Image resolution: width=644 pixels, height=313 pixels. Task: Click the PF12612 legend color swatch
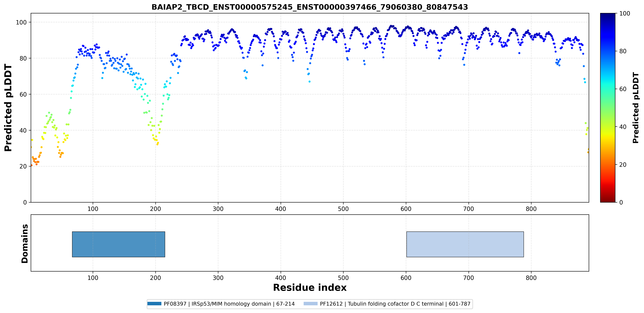point(310,304)
